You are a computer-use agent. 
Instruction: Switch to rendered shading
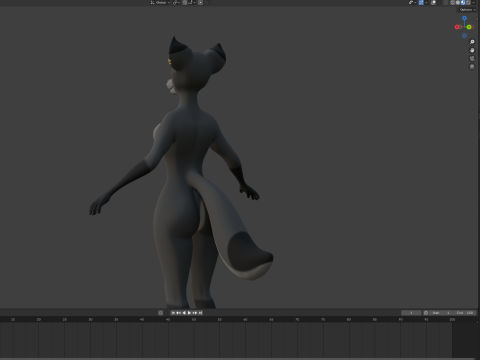468,2
